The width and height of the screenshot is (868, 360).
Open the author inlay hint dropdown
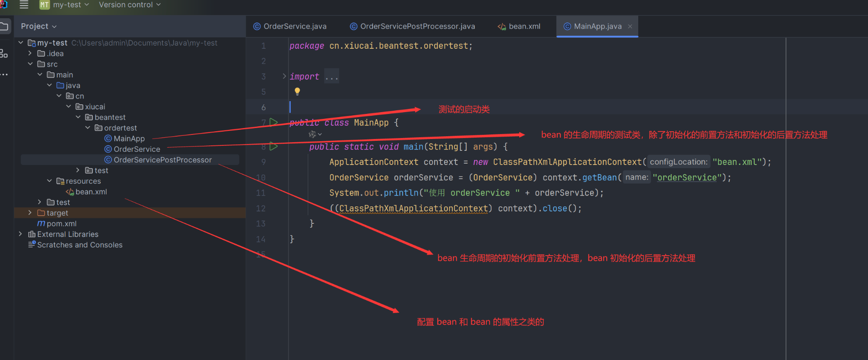[315, 134]
